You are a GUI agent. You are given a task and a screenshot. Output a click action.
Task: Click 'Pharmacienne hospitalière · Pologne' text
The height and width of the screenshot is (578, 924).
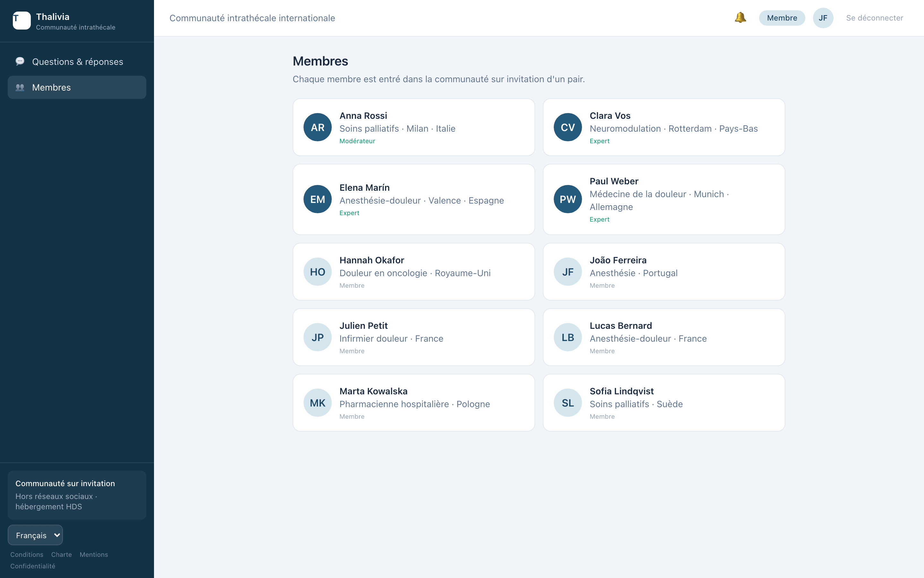[414, 404]
